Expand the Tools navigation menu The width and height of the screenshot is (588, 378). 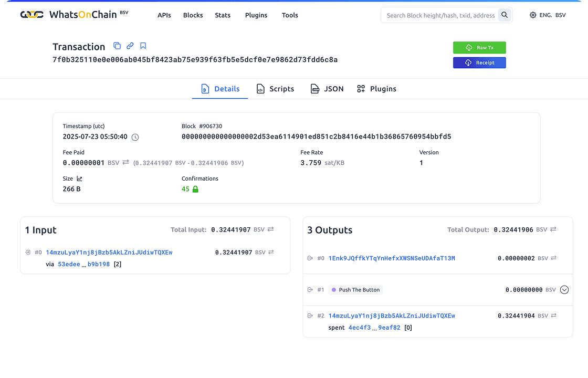(x=290, y=15)
